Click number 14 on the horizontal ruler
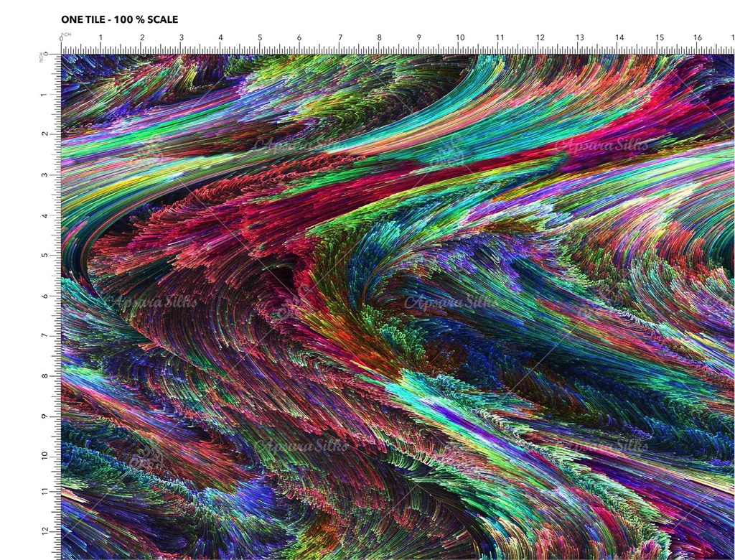 [x=619, y=38]
